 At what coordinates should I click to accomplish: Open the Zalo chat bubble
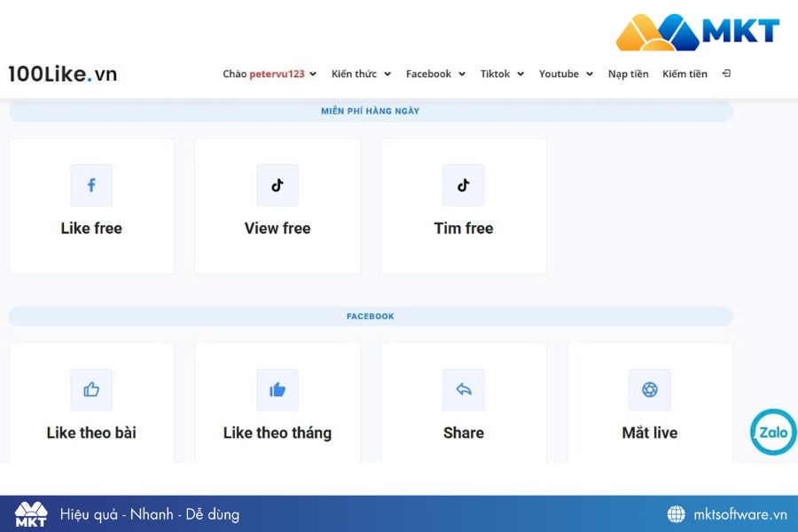[773, 432]
